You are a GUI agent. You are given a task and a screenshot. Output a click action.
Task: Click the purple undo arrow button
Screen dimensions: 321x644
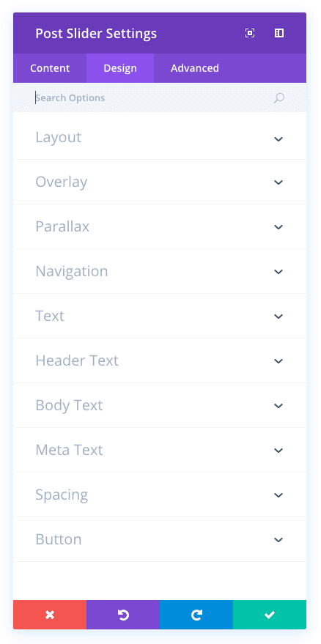[123, 615]
